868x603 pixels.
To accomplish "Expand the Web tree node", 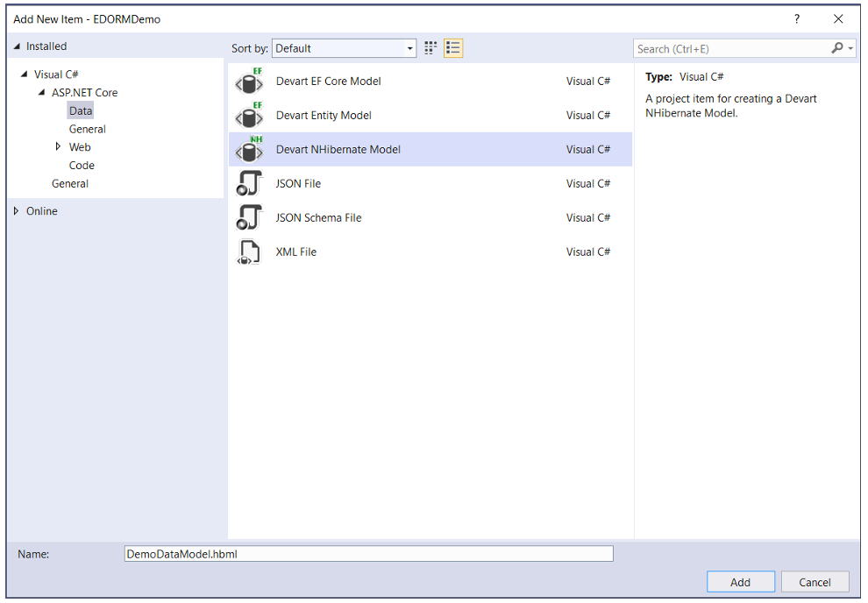I will 59,147.
